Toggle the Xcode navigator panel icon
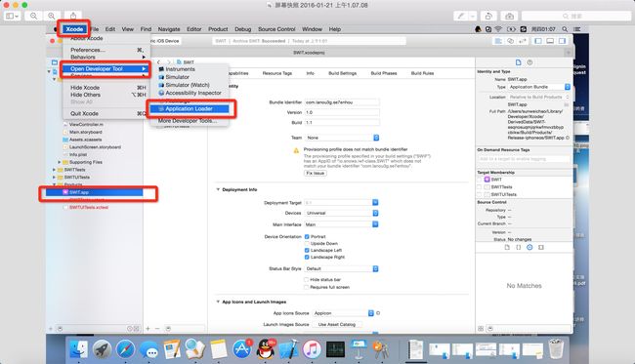Screen dimensions: 635x364 (x=538, y=41)
